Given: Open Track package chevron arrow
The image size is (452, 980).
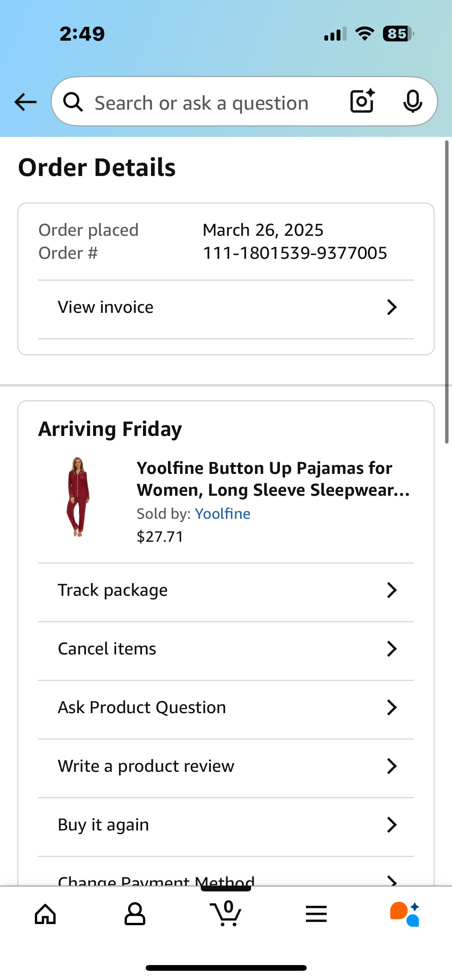Looking at the screenshot, I should 391,590.
